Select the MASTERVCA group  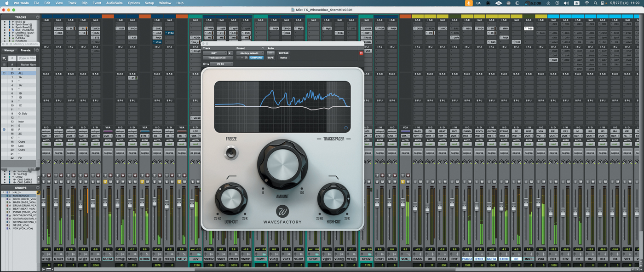pyautogui.click(x=20, y=196)
